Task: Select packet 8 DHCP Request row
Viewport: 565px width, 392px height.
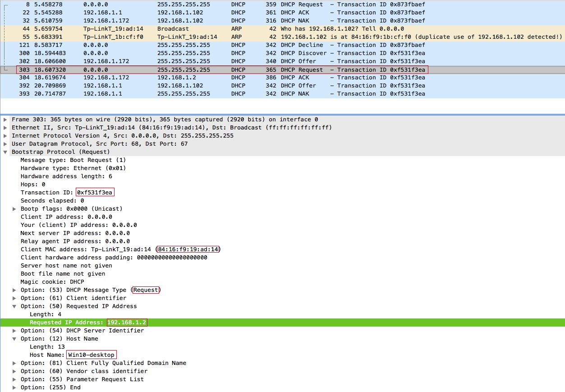Action: point(282,5)
